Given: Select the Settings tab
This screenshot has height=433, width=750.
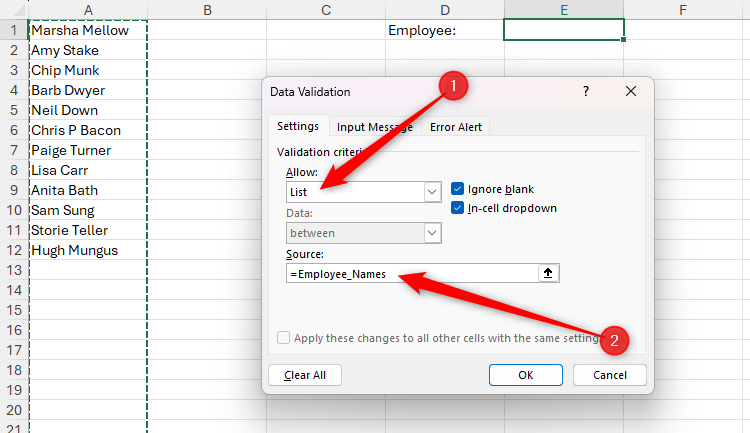Looking at the screenshot, I should point(297,127).
